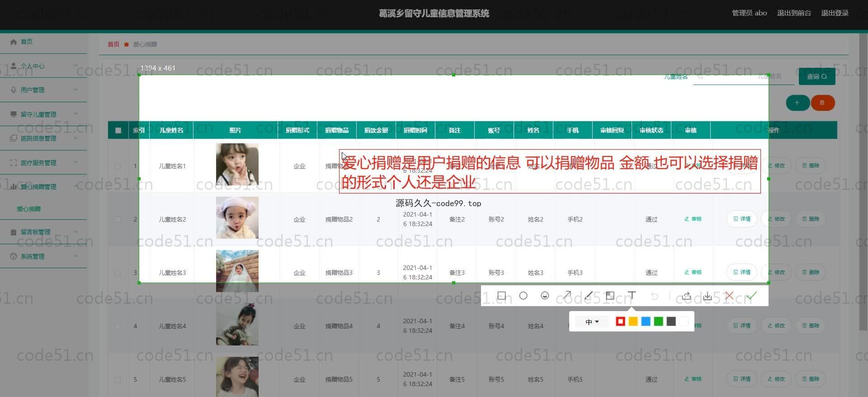Click the 退出登录 link
Image resolution: width=868 pixels, height=397 pixels.
pos(835,13)
